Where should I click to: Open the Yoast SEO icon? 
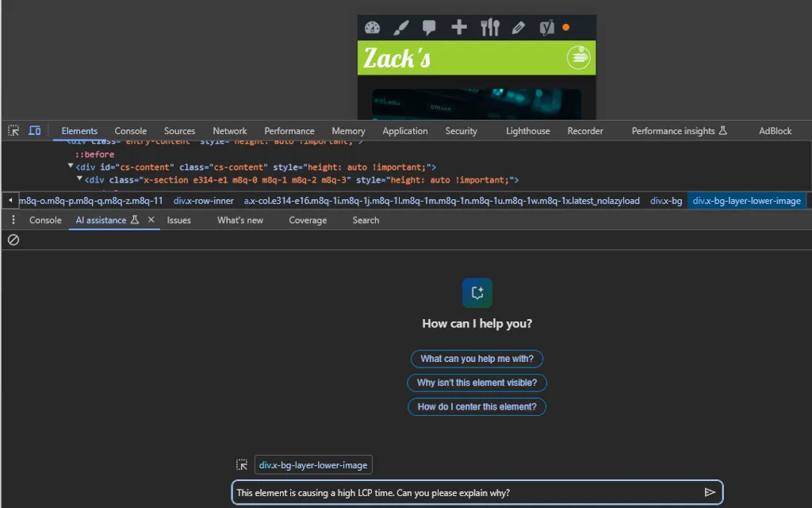546,28
